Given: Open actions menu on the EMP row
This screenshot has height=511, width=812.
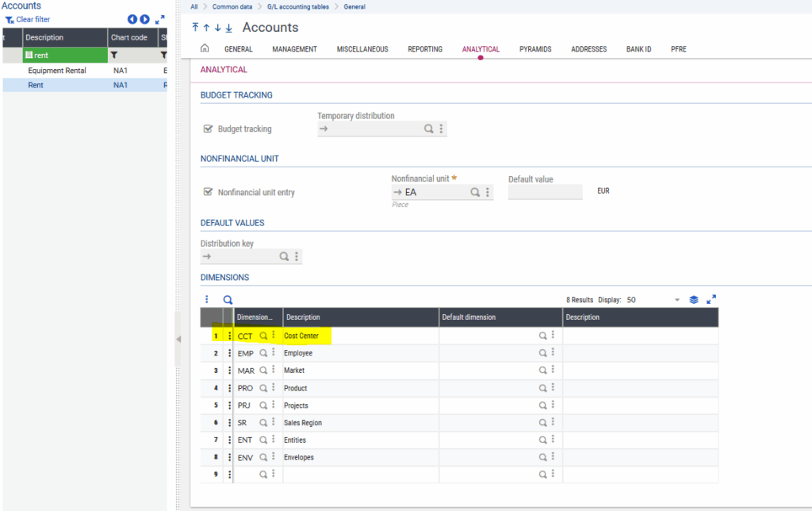Looking at the screenshot, I should pyautogui.click(x=229, y=352).
